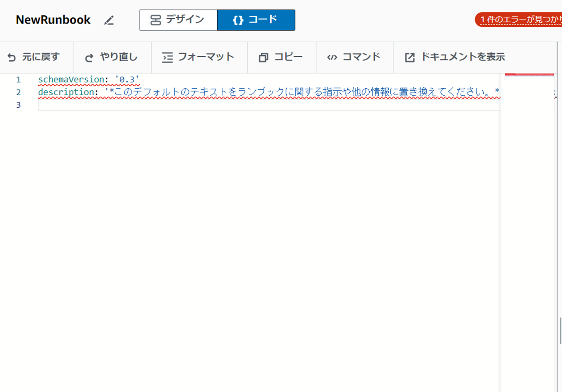Click the 元に戻す undo button
562x392 pixels.
(x=34, y=57)
